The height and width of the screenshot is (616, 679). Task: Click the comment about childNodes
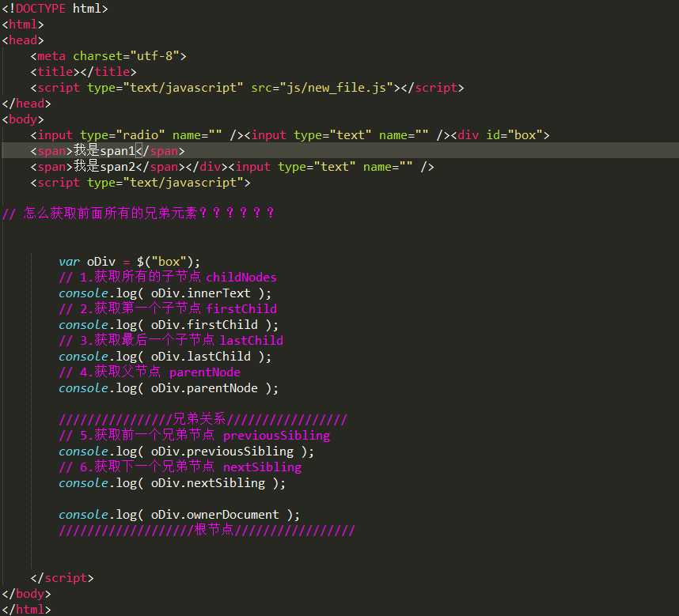point(168,277)
